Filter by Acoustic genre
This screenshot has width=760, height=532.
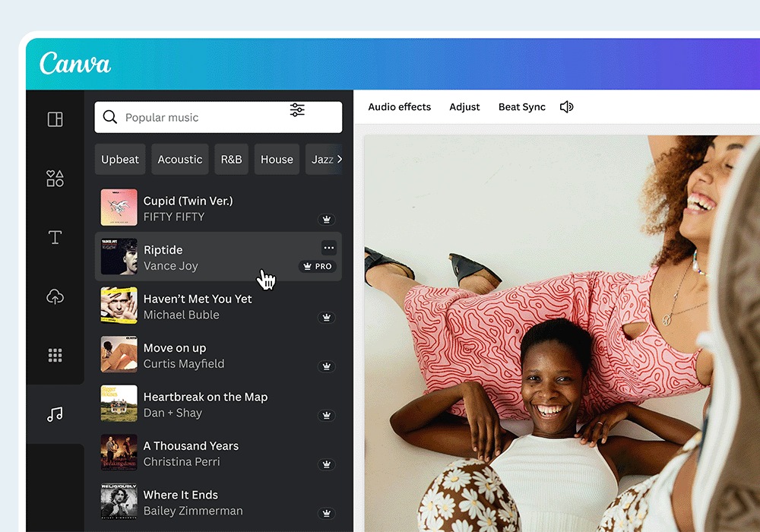[180, 159]
